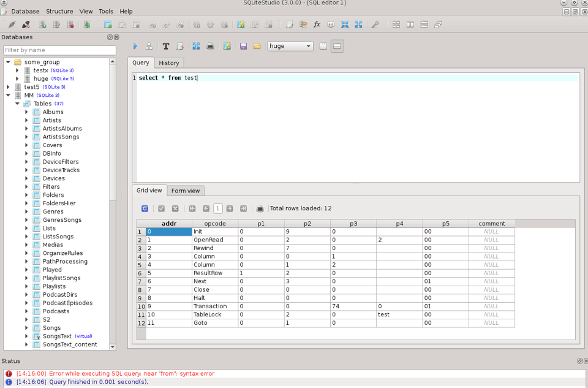The width and height of the screenshot is (588, 388).
Task: Execute the query with the blue play icon
Action: (135, 46)
